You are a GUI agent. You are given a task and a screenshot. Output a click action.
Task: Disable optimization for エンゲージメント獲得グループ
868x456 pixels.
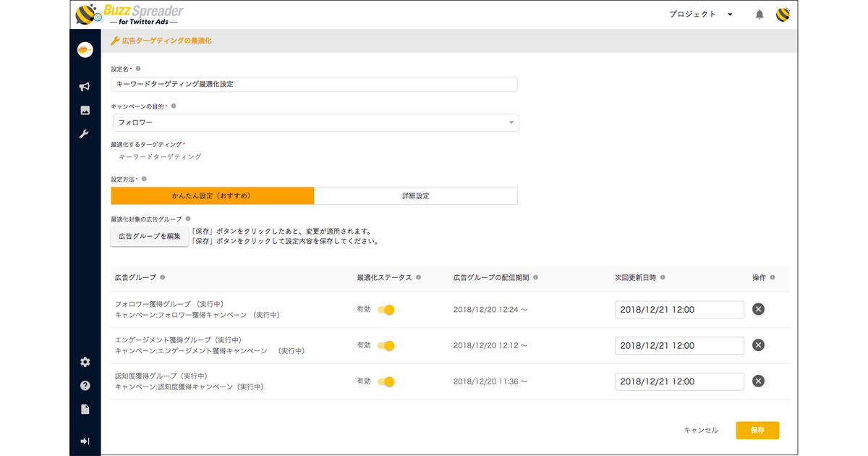(x=386, y=346)
